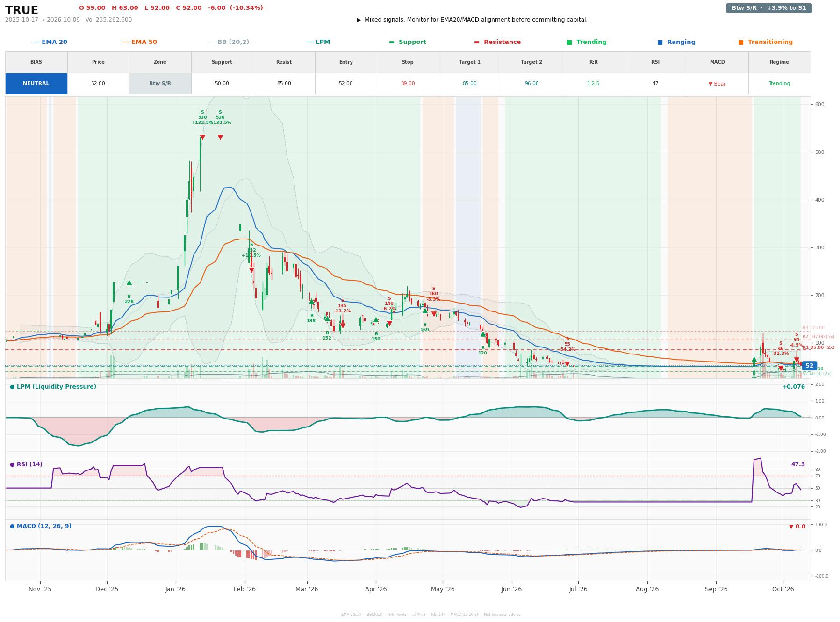Click the LPM reading +0.076
The width and height of the screenshot is (840, 622).
coord(794,387)
